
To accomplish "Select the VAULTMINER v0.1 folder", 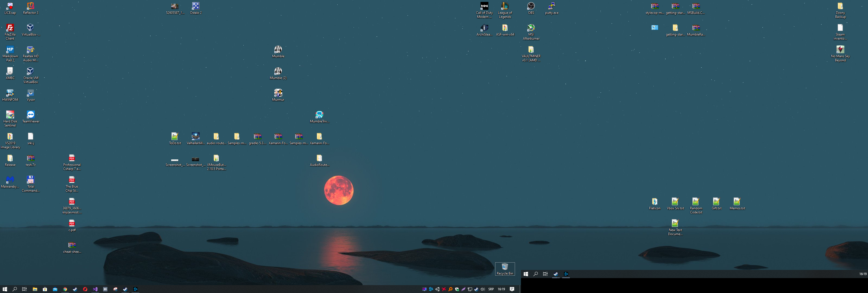I will pos(531,54).
